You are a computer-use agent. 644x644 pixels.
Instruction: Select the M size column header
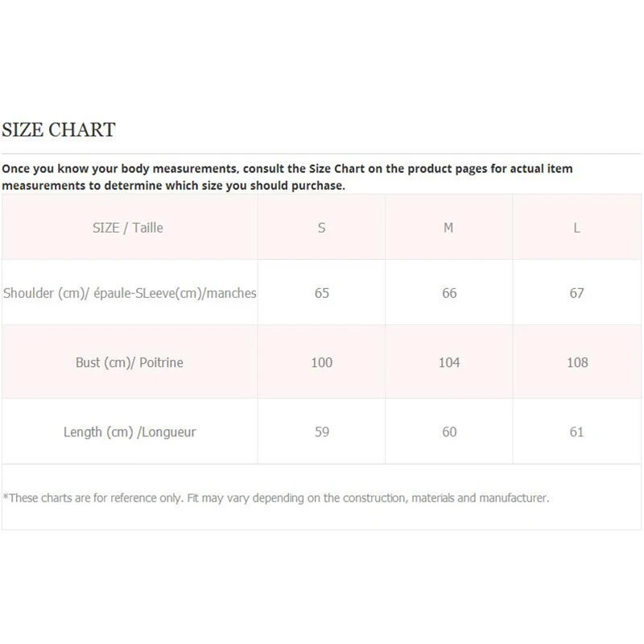448,228
